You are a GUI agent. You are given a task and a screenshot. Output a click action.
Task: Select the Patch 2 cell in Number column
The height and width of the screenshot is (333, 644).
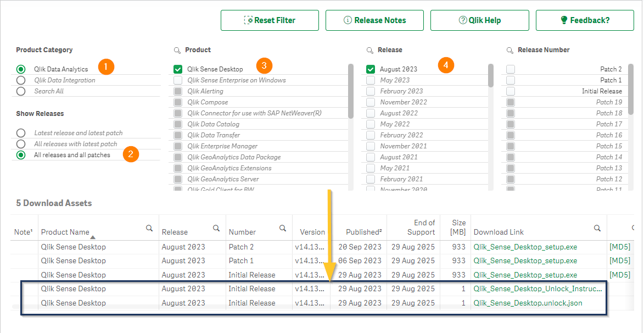pyautogui.click(x=241, y=247)
